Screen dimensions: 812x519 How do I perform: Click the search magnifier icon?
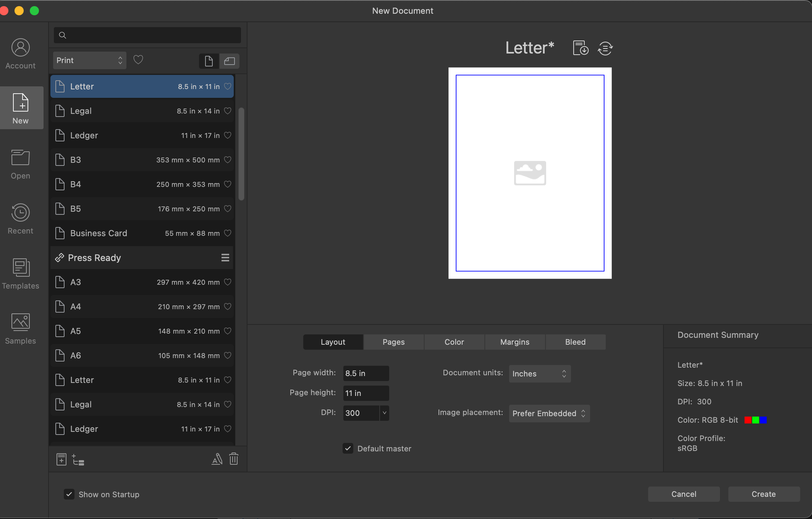[x=63, y=36]
